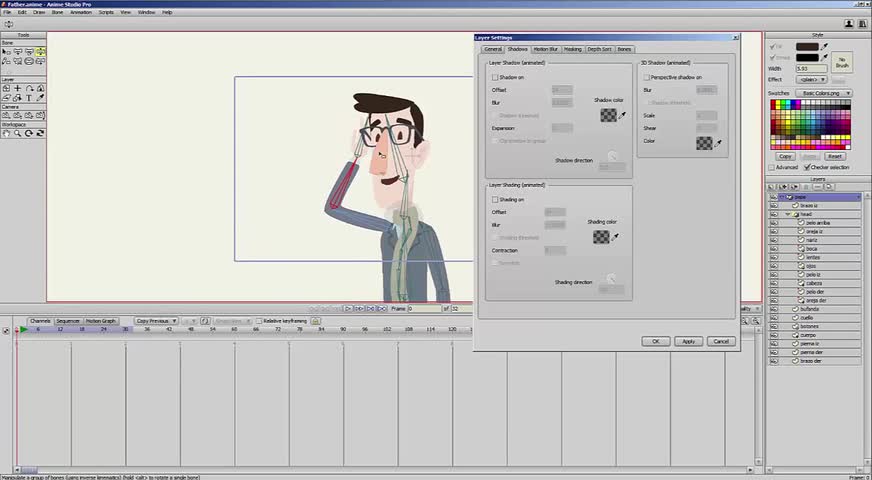
Task: Toggle the Checker selection checkbox
Action: (x=807, y=167)
